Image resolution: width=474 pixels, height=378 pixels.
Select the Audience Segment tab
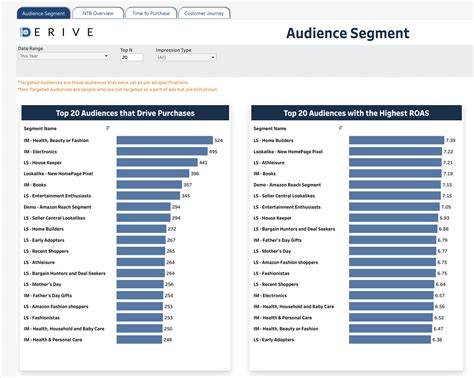pyautogui.click(x=43, y=13)
